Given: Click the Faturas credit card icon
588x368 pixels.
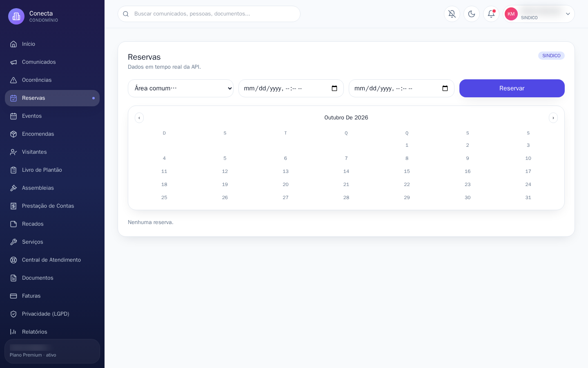Looking at the screenshot, I should pos(13,296).
